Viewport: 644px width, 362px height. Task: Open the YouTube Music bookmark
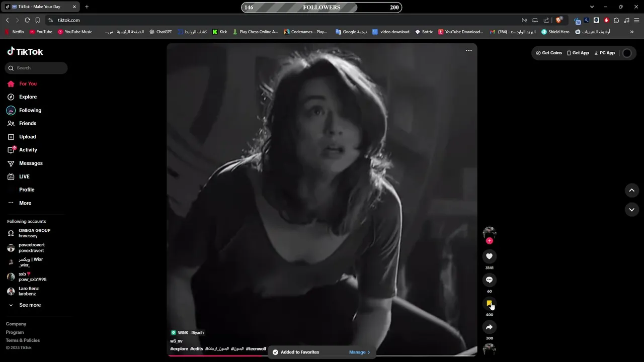click(75, 32)
